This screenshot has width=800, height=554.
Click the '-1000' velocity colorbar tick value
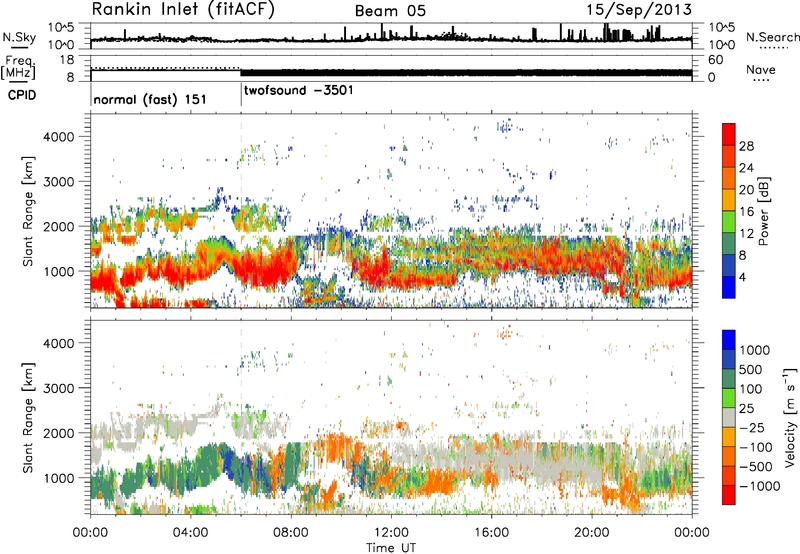[x=760, y=486]
